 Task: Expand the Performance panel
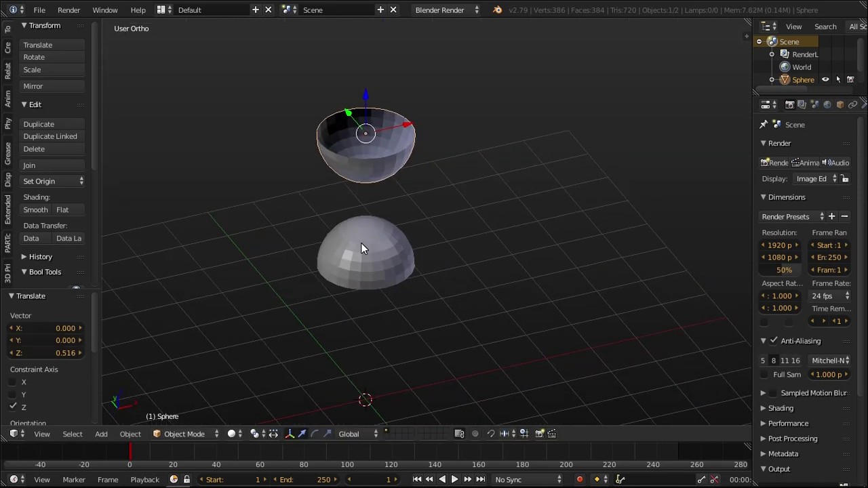(788, 424)
